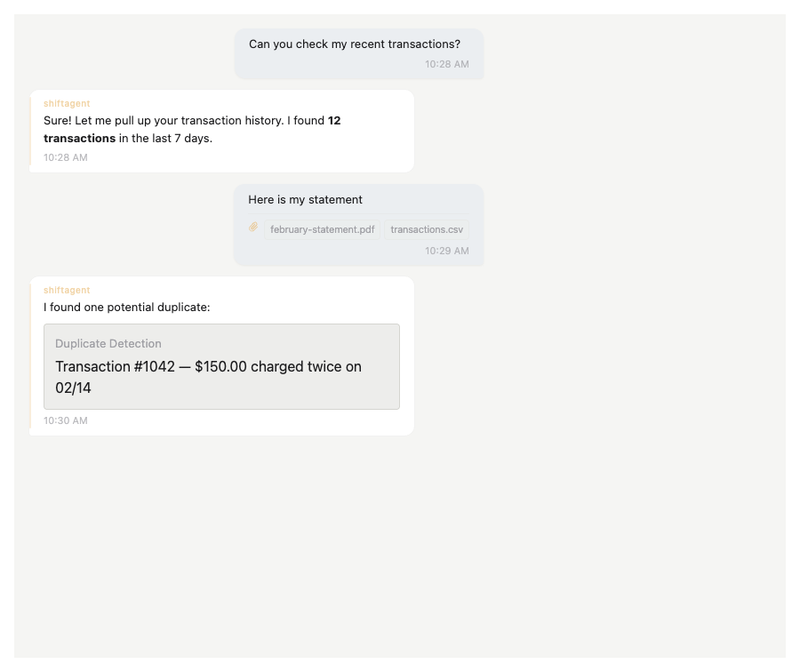
Task: Click the 10:30 AM timestamp
Action: (65, 420)
